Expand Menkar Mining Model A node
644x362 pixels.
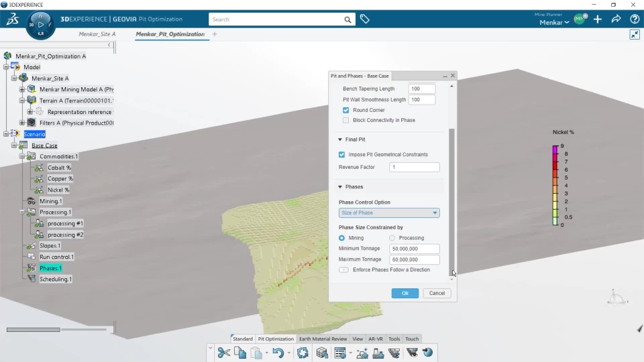[22, 89]
